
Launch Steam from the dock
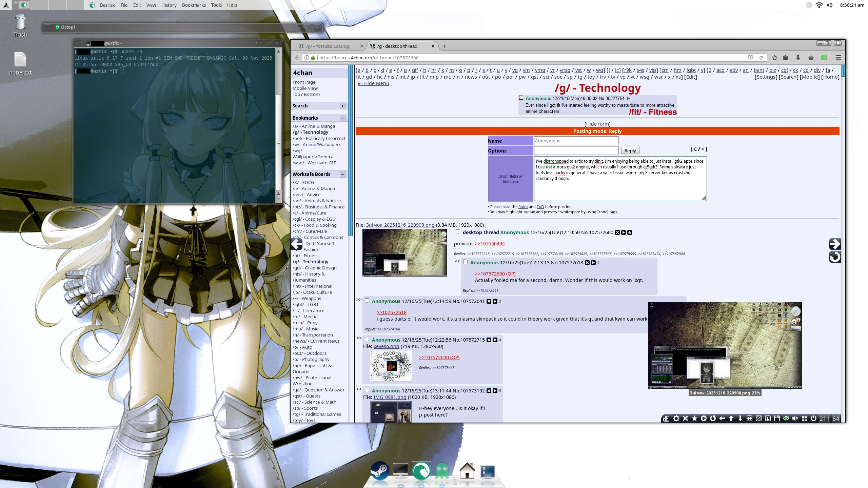pyautogui.click(x=379, y=471)
